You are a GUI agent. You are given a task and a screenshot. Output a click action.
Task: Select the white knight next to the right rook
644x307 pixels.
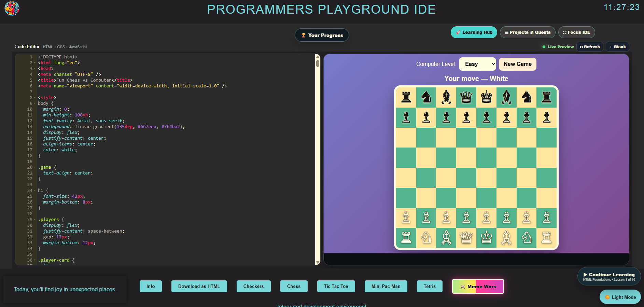point(527,238)
